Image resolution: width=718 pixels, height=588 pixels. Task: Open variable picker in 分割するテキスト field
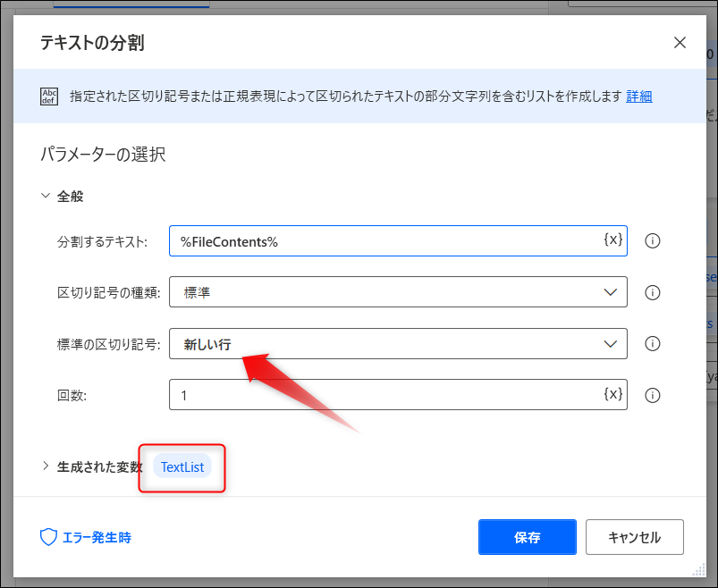point(612,239)
